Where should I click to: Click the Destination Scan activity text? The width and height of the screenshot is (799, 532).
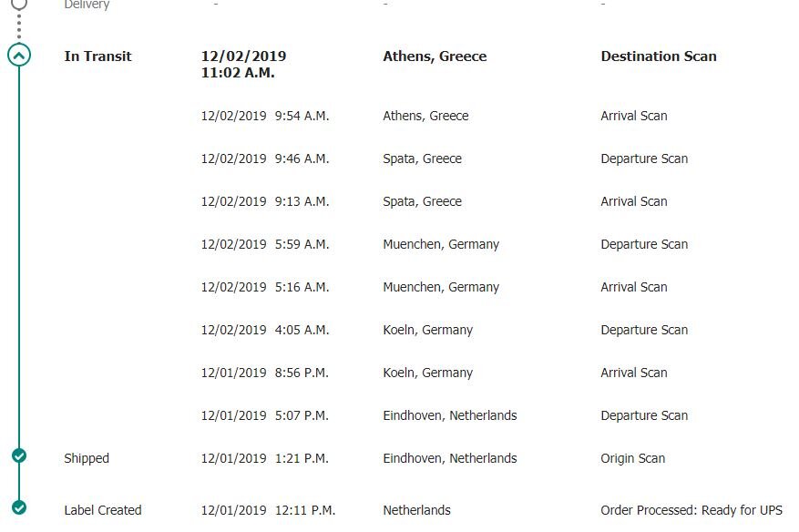(x=659, y=56)
